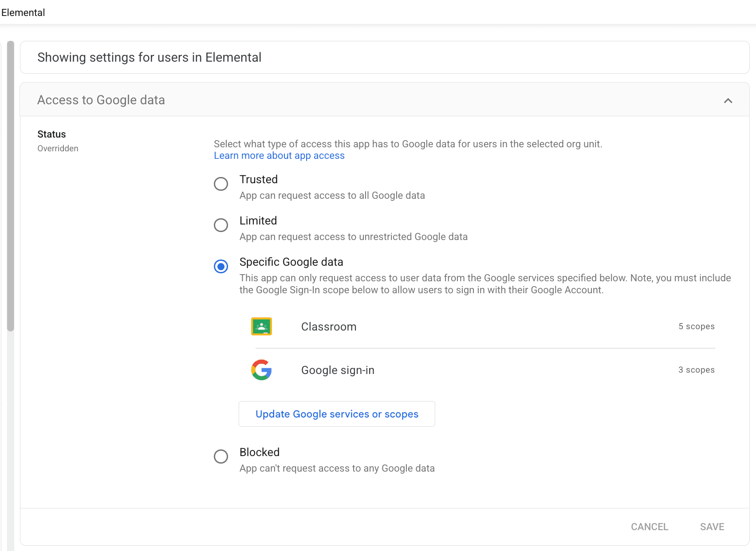Click the Google sign-in service label

click(x=338, y=370)
